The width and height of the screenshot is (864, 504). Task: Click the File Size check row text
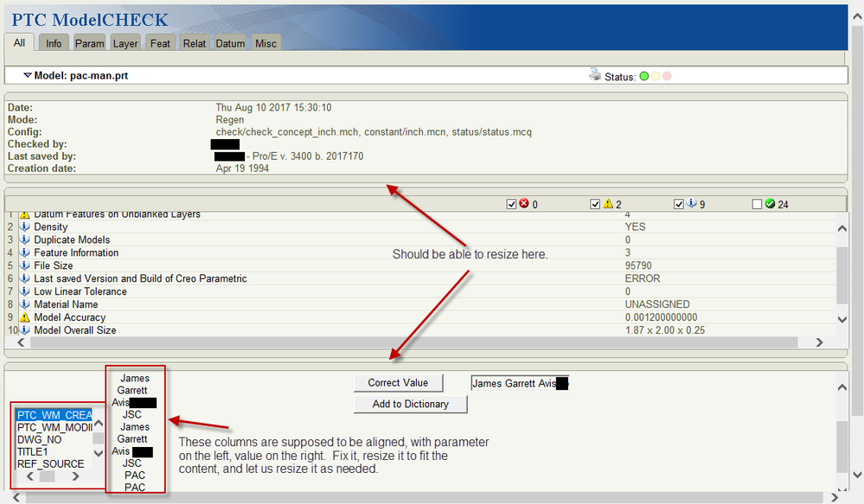tap(54, 265)
